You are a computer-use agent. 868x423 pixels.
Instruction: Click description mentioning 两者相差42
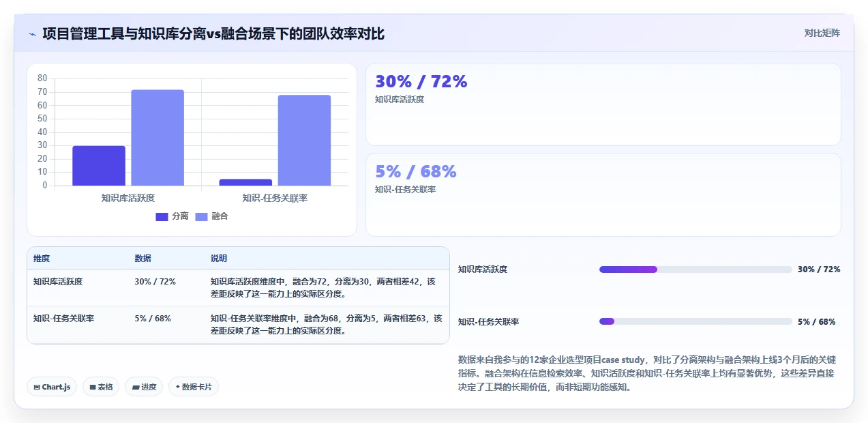[323, 288]
